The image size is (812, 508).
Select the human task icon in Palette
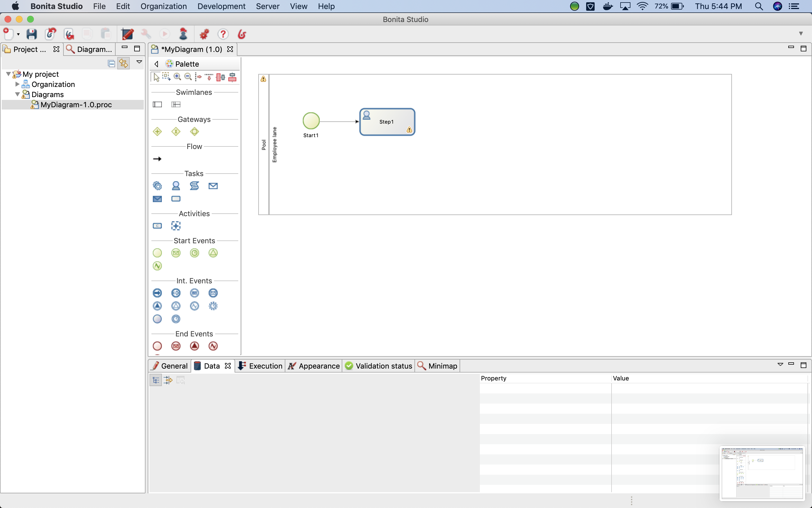tap(176, 186)
